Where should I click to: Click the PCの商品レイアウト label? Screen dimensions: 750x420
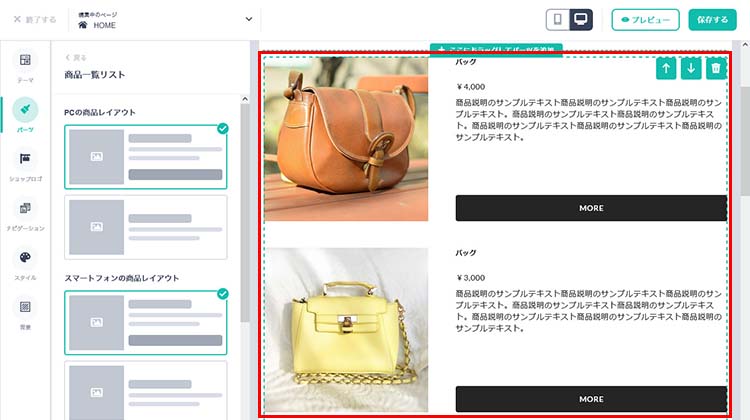pyautogui.click(x=100, y=112)
